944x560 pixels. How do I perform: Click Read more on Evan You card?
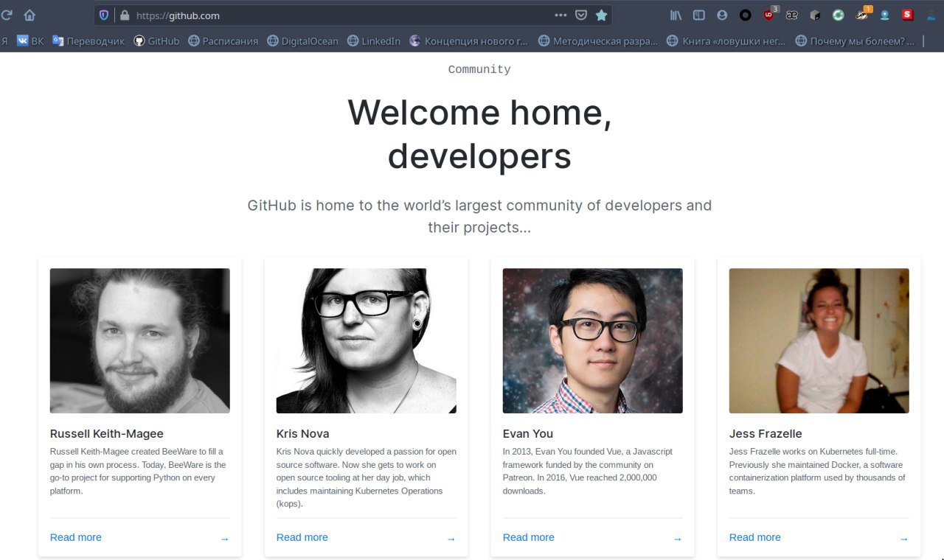coord(529,537)
